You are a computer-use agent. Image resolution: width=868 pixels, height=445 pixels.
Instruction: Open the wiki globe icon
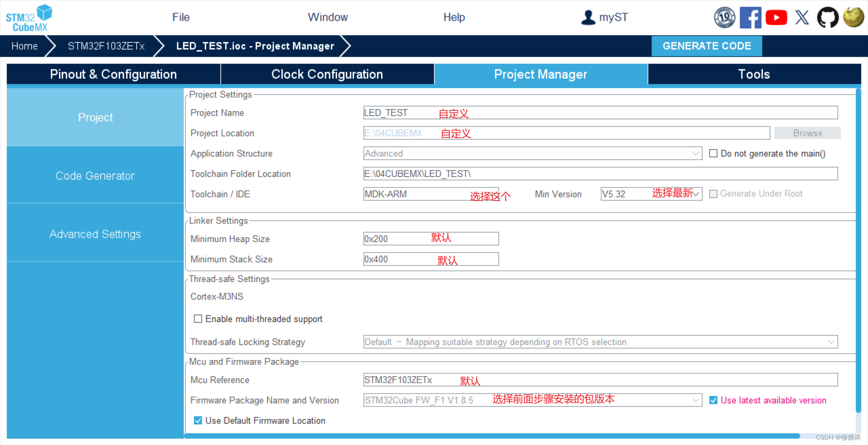pyautogui.click(x=854, y=17)
